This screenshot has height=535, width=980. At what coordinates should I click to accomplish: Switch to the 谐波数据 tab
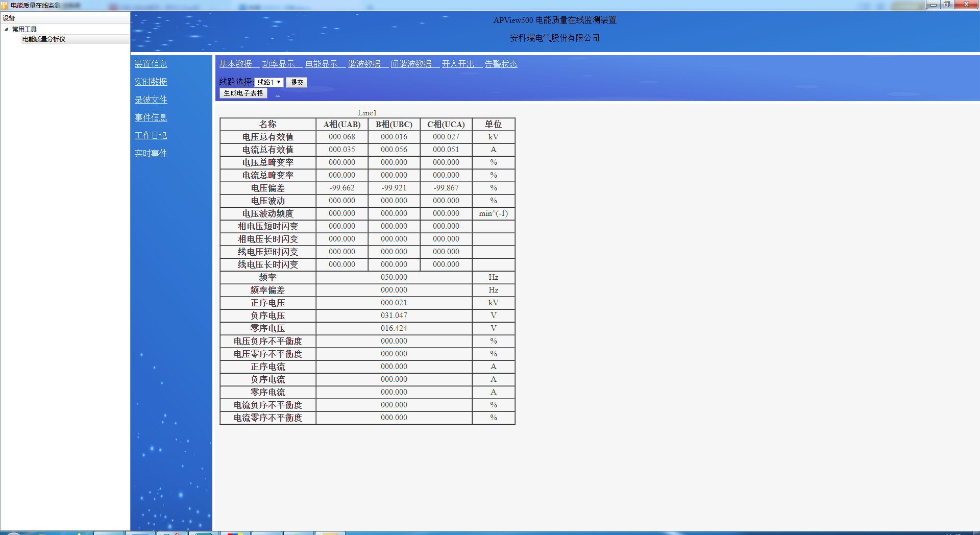pyautogui.click(x=364, y=64)
